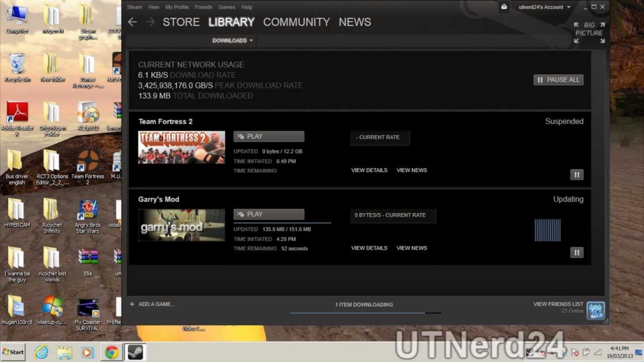Open the Games menu
The width and height of the screenshot is (644, 362).
click(x=226, y=7)
